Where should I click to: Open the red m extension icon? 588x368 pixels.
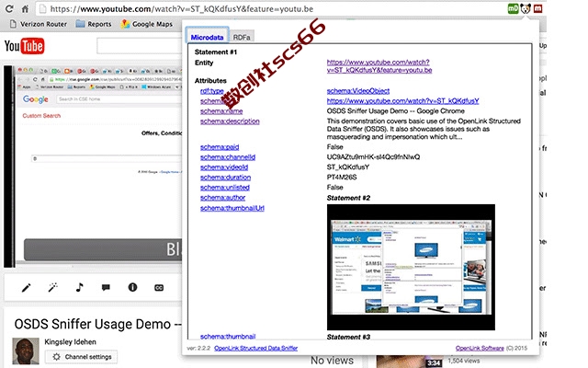[x=537, y=8]
